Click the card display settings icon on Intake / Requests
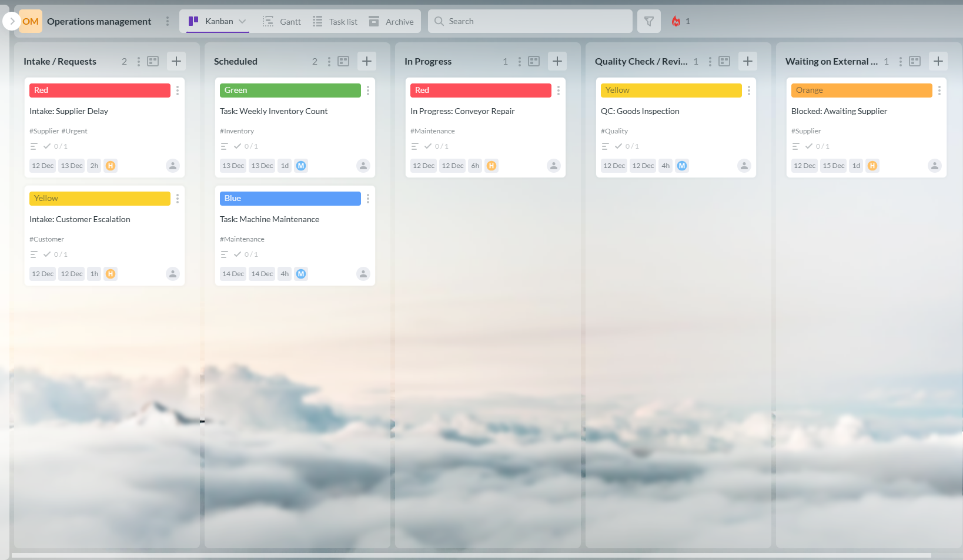The width and height of the screenshot is (963, 560). [x=152, y=61]
